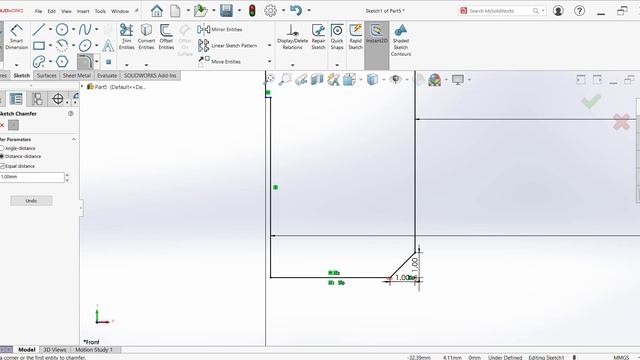Screen dimensions: 640x360
Task: Toggle Shaded Sketch Contours
Action: [x=401, y=40]
